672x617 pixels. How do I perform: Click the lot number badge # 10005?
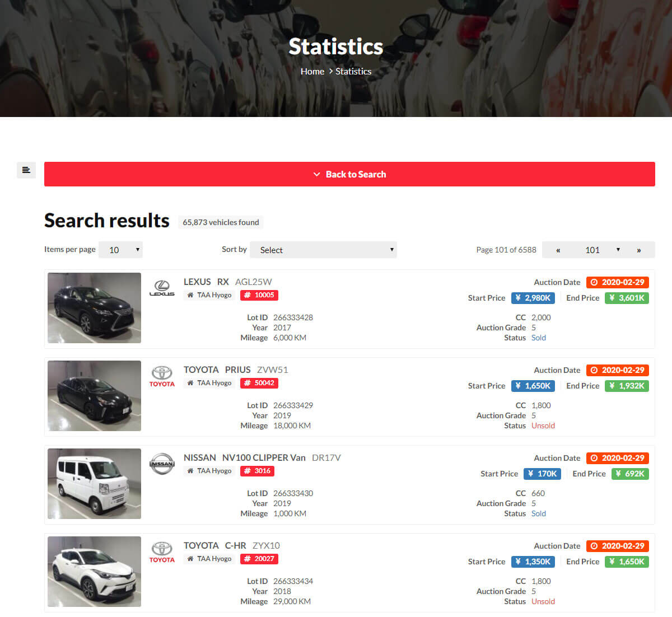click(259, 295)
